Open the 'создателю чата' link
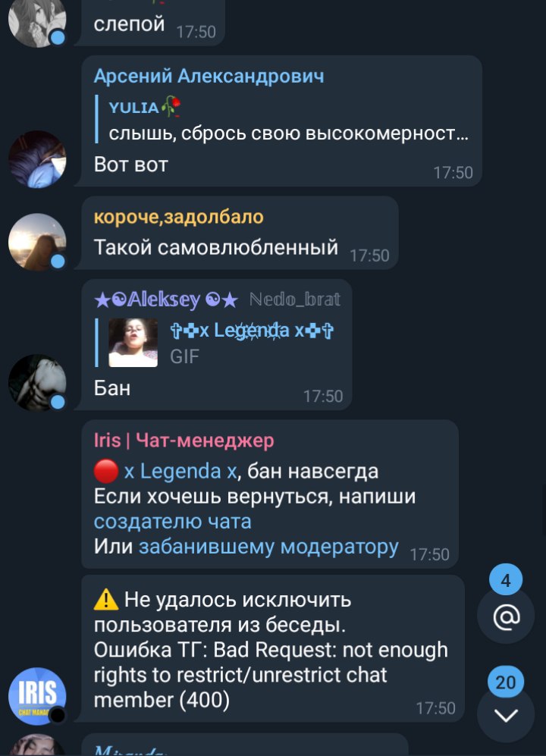 (172, 522)
